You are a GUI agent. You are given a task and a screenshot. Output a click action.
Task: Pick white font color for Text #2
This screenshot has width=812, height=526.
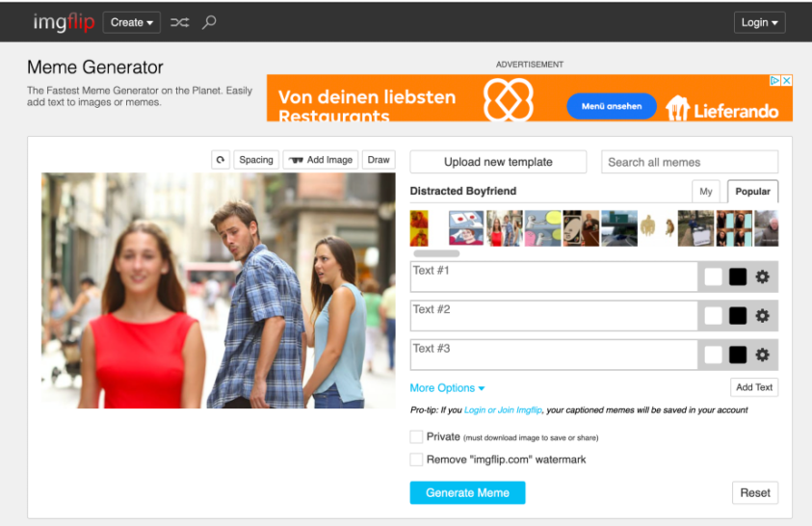pyautogui.click(x=713, y=316)
